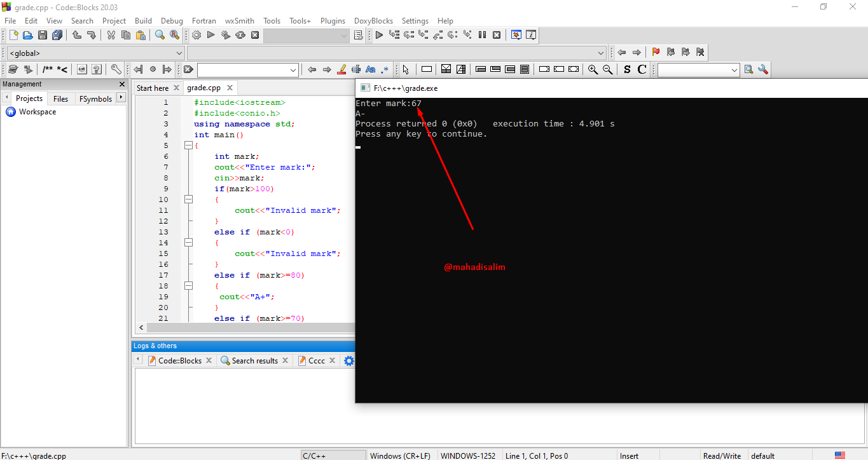Click the Save all files icon

pyautogui.click(x=57, y=36)
